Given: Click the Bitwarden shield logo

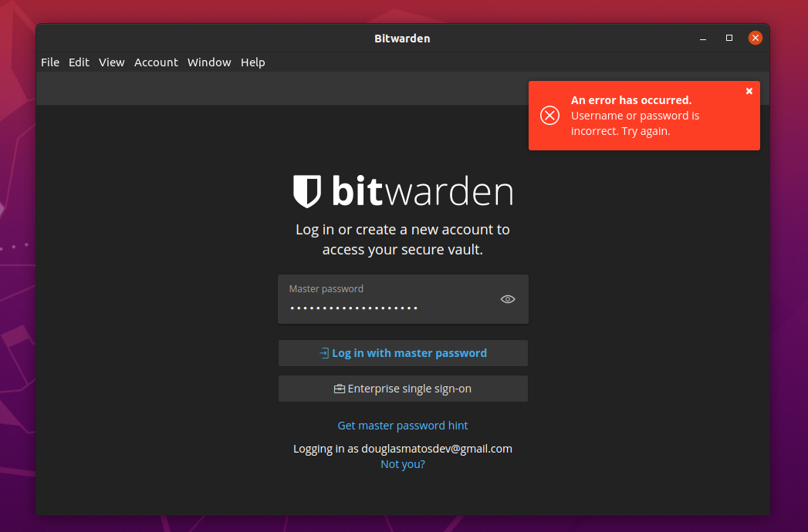Looking at the screenshot, I should click(x=306, y=190).
